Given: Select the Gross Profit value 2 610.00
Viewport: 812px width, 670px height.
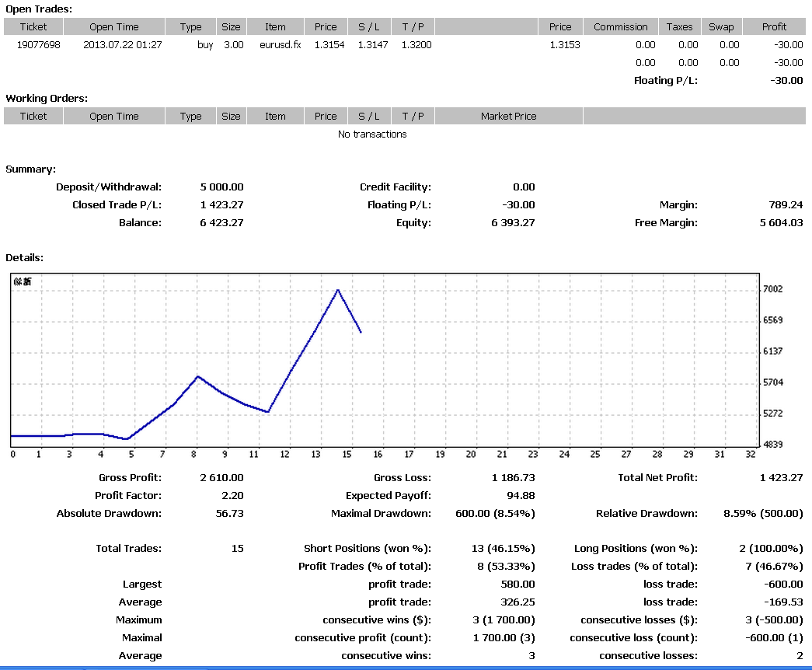Looking at the screenshot, I should 221,478.
